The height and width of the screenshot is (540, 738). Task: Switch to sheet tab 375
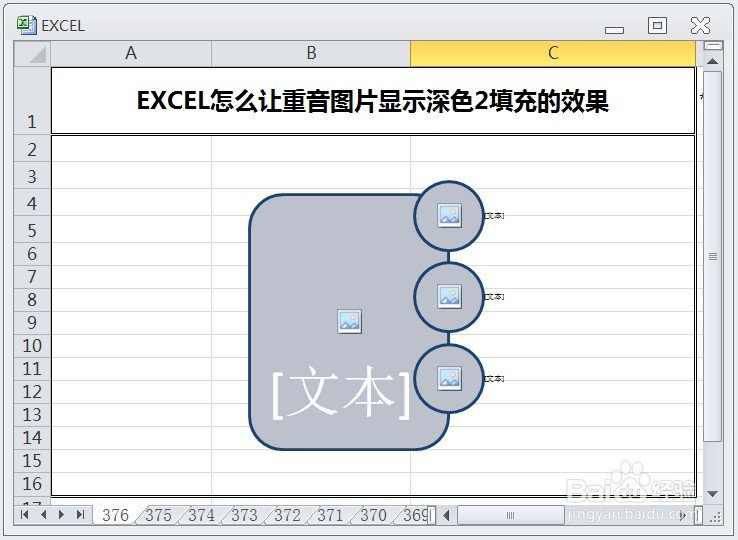(x=158, y=515)
